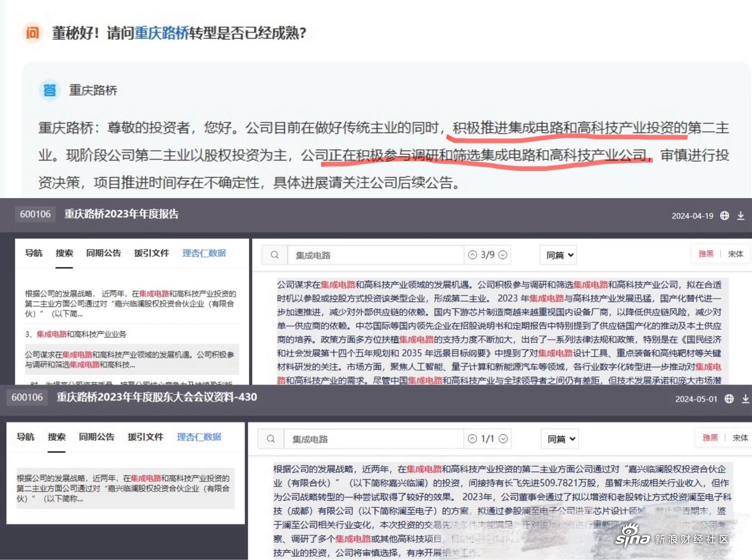The height and width of the screenshot is (560, 752).
Task: Open web view icon for 股东大会会议资料-430
Action: click(729, 399)
